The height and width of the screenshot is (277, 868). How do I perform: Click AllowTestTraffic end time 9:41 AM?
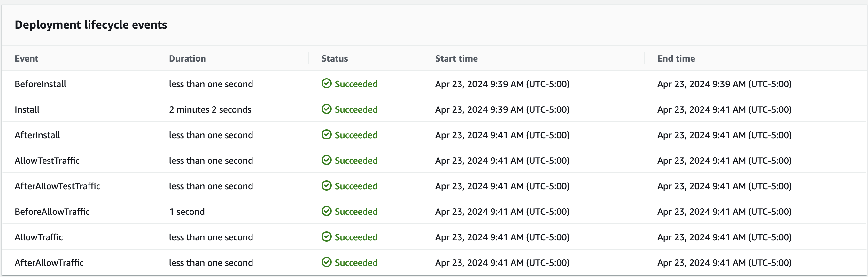coord(725,161)
